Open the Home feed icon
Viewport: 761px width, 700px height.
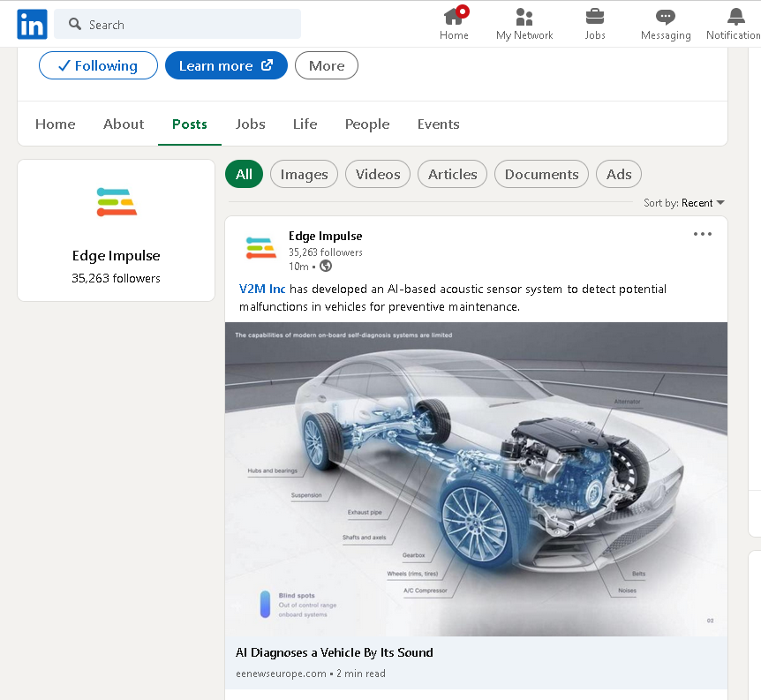point(454,17)
